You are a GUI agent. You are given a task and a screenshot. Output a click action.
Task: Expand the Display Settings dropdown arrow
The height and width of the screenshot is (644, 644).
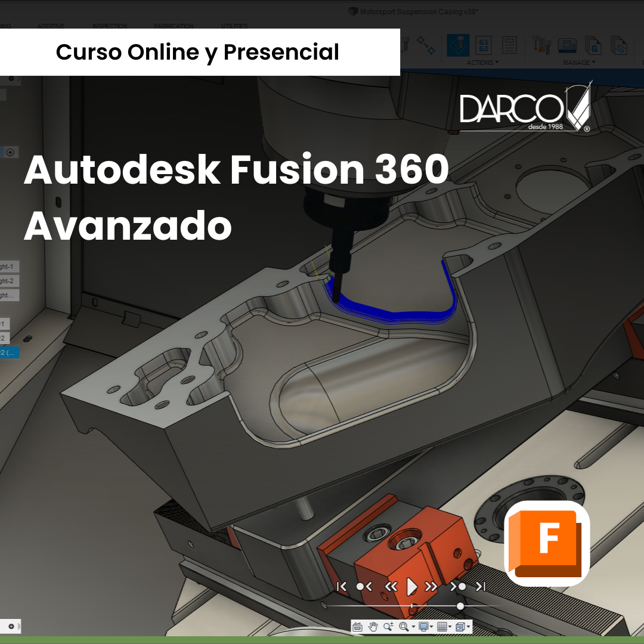tap(432, 627)
